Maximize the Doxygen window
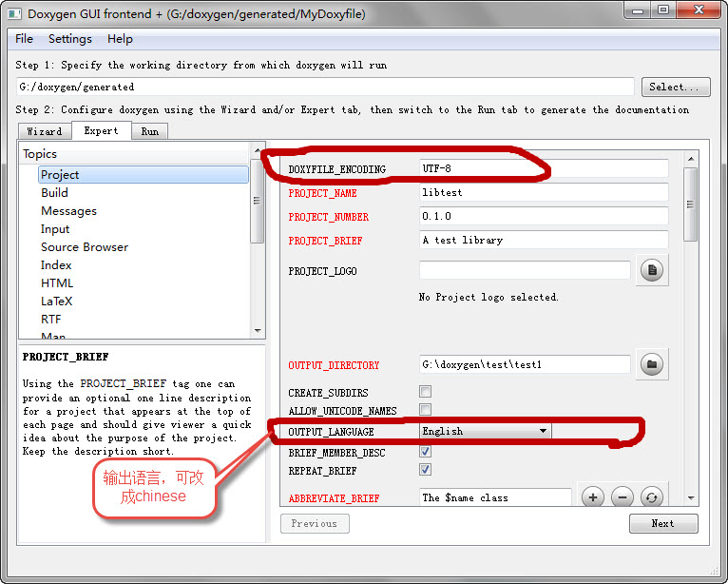728x584 pixels. 663,10
